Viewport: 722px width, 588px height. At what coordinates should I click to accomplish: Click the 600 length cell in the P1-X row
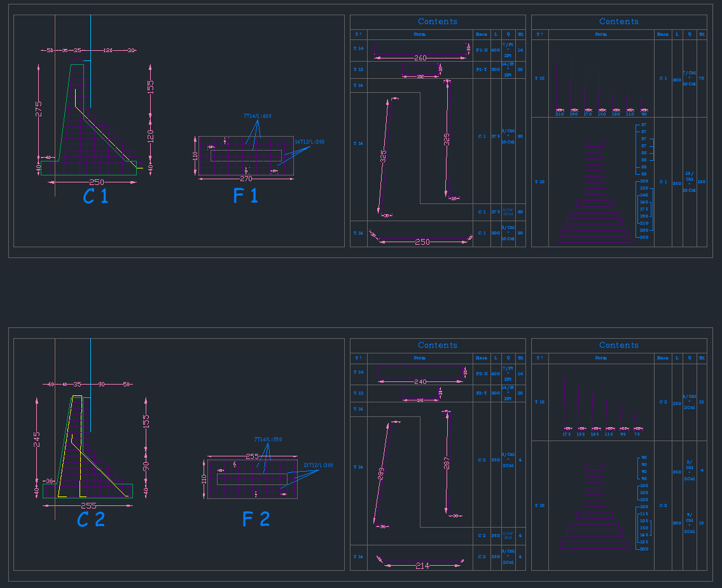click(x=496, y=50)
